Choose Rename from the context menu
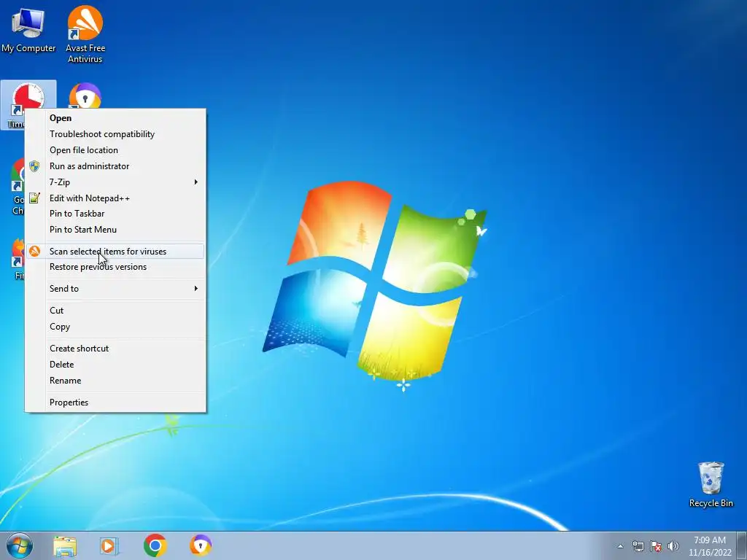The image size is (747, 560). 115,381
